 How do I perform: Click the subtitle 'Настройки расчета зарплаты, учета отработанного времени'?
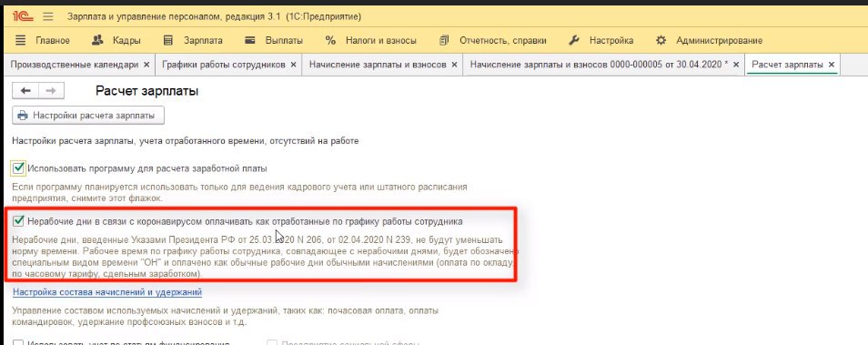(186, 141)
